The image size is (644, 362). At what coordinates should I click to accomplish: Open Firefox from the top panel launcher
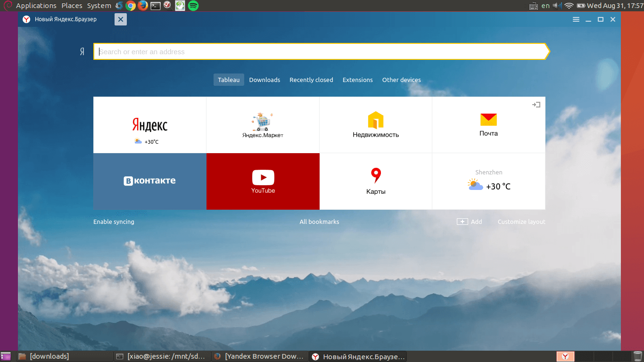point(143,6)
